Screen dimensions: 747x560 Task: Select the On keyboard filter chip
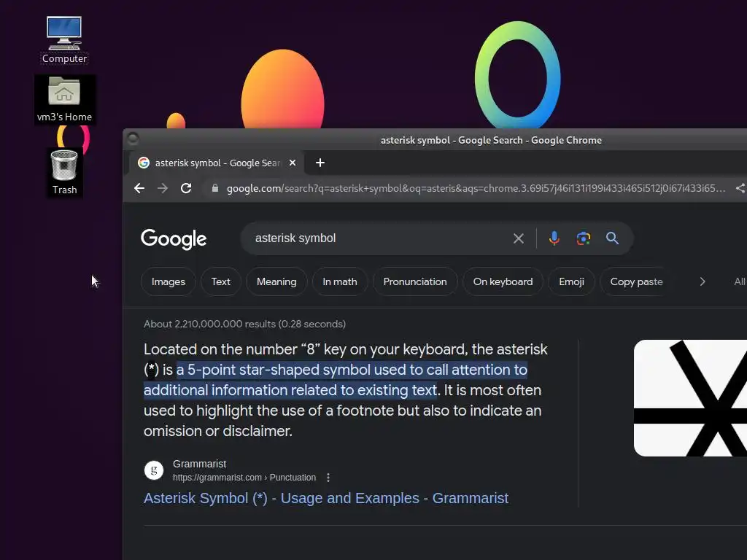coord(503,281)
